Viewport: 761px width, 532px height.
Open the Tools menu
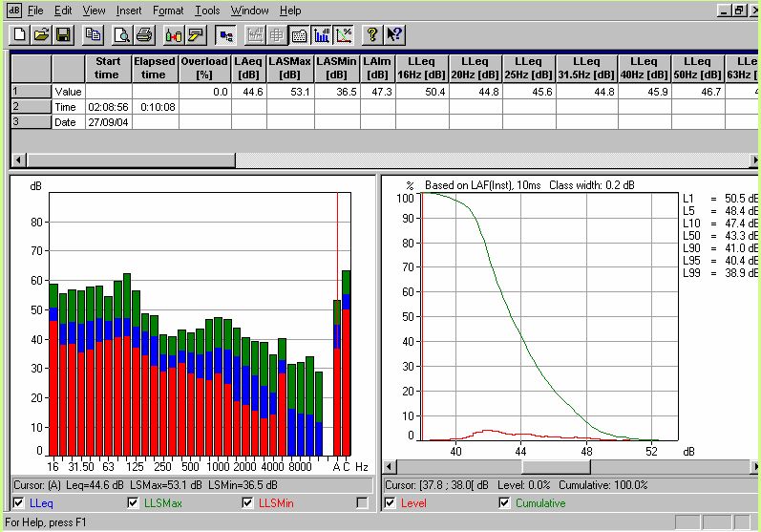click(x=207, y=11)
